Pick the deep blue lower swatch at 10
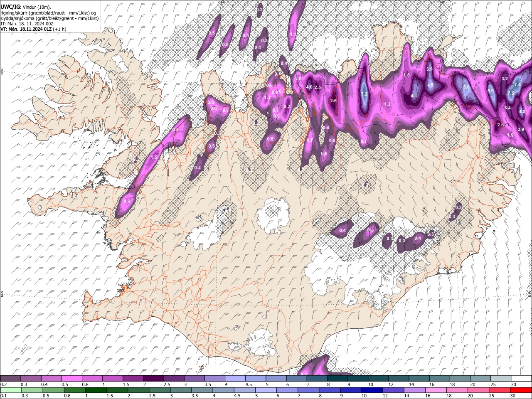The width and height of the screenshot is (532, 399). tap(372, 390)
